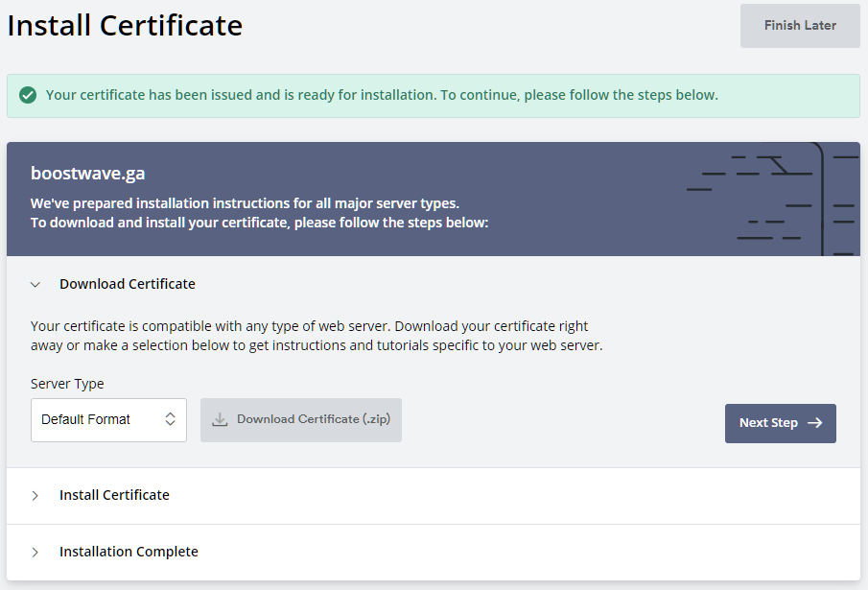Screen dimensions: 868x590
Task: Click the issued certificate notification banner
Action: 434,95
